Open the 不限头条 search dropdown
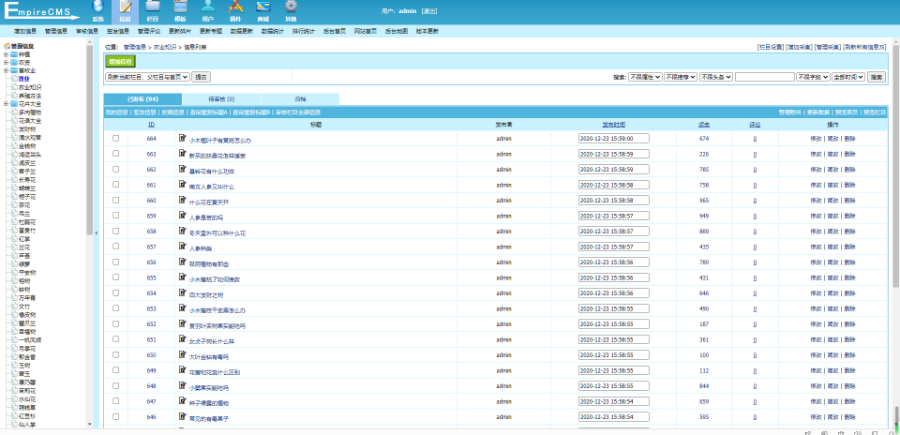Image resolution: width=900 pixels, height=435 pixels. (x=716, y=76)
